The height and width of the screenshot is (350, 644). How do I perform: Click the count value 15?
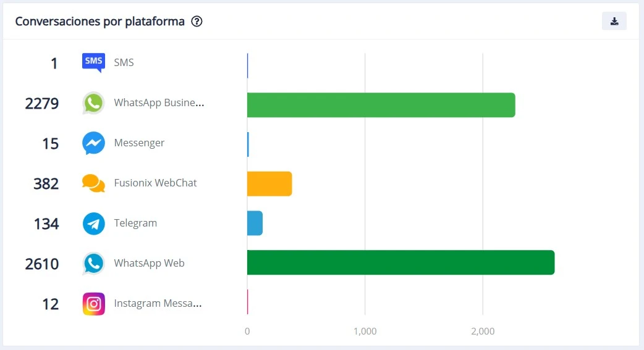click(51, 144)
